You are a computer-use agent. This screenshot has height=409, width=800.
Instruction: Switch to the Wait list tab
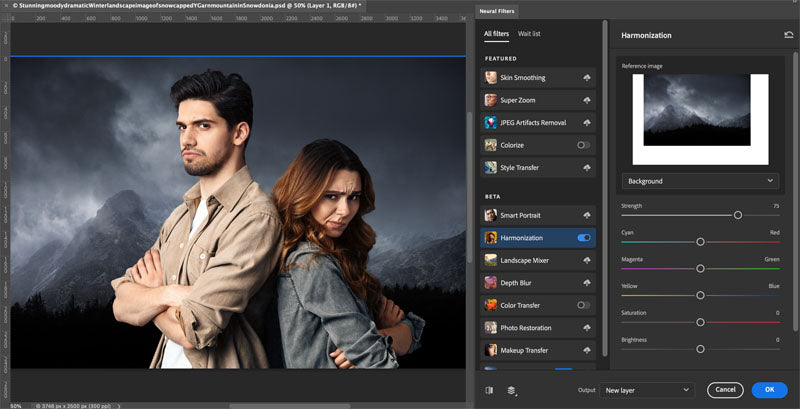529,34
